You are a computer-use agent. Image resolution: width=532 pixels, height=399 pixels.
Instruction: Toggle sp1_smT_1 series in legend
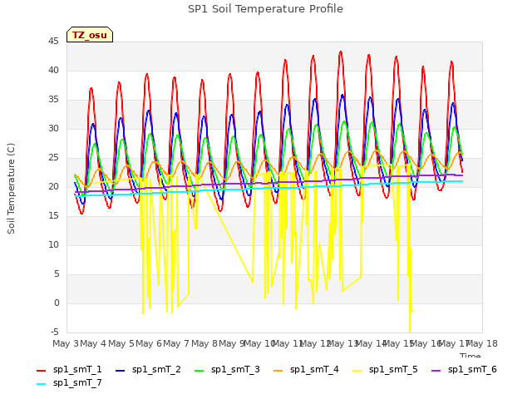click(69, 369)
